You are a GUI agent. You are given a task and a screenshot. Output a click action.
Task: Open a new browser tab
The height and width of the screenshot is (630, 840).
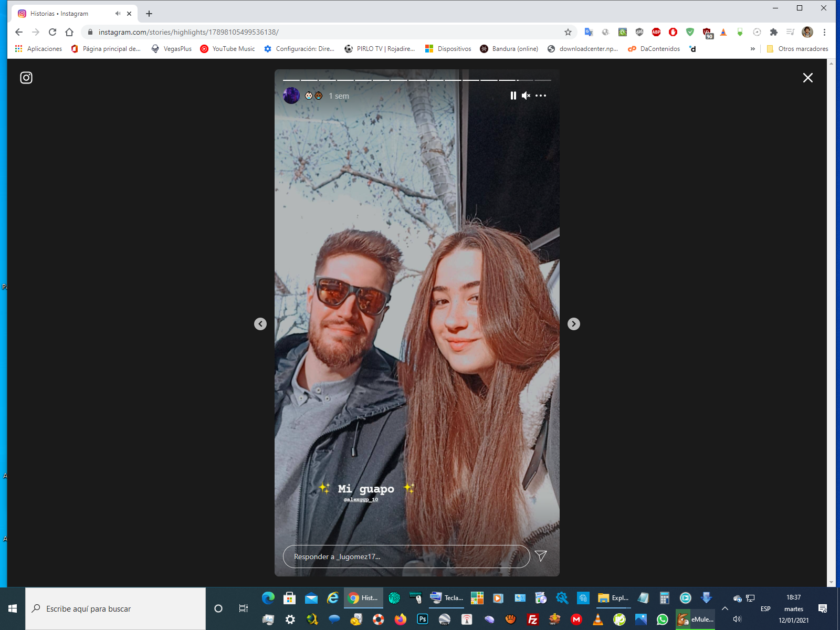[x=149, y=14]
